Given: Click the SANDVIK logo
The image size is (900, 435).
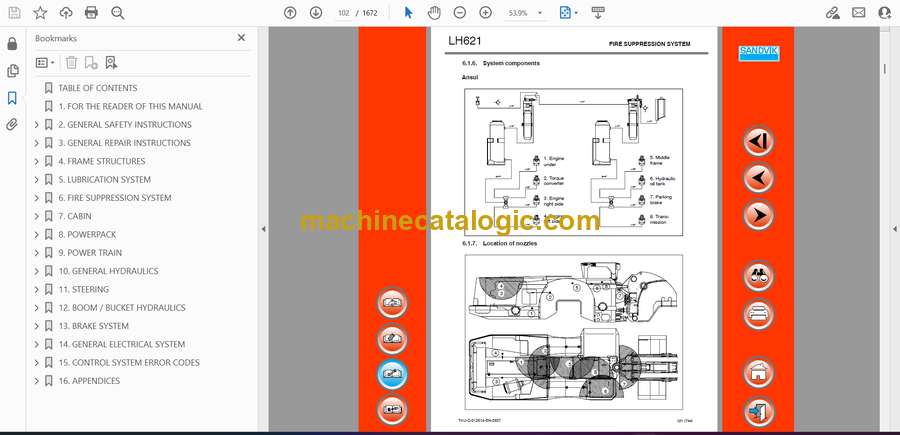Looking at the screenshot, I should (758, 53).
